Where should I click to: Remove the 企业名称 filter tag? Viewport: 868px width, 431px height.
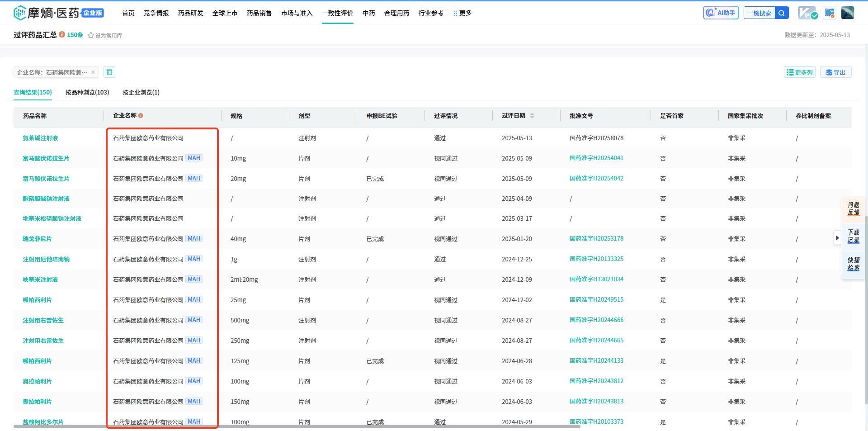pyautogui.click(x=93, y=72)
